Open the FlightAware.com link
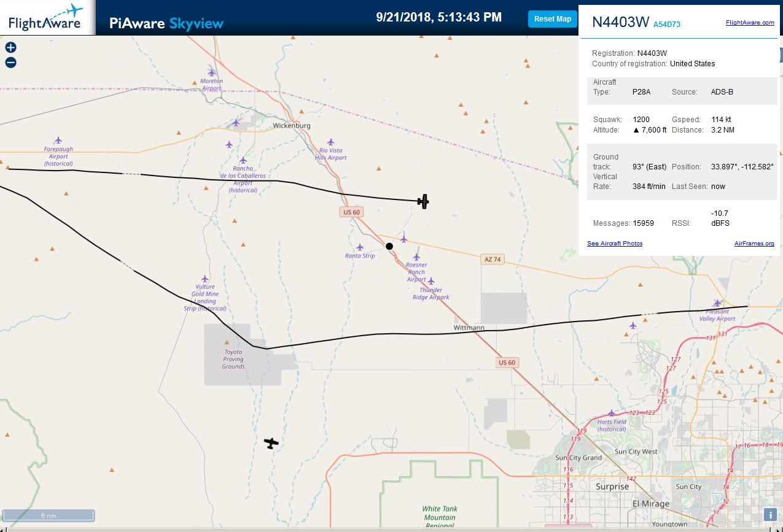This screenshot has width=783, height=532. [750, 22]
